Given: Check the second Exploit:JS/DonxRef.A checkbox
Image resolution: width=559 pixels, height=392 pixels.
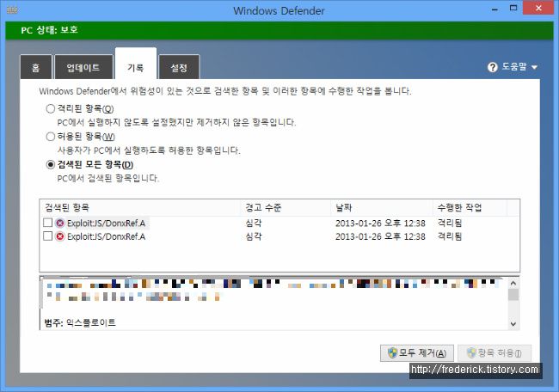Looking at the screenshot, I should 48,236.
